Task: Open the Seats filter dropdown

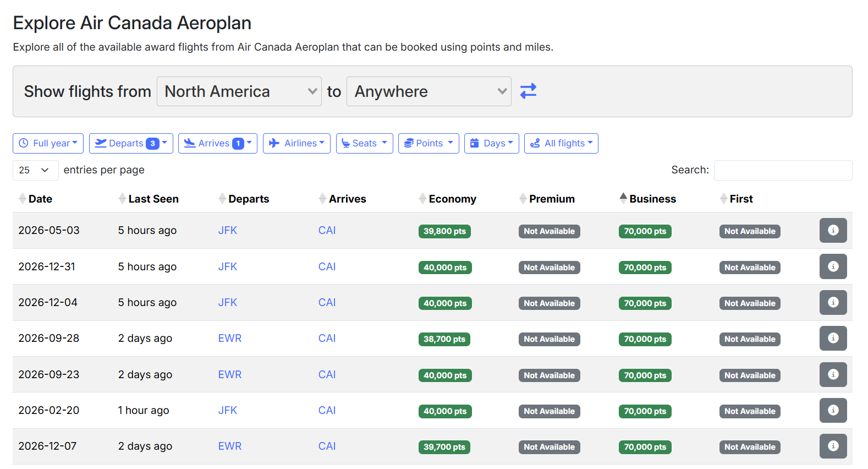Action: [365, 143]
